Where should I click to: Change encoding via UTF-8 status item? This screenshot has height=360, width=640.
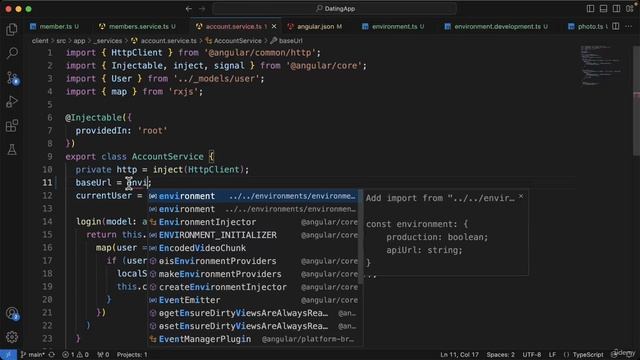[531, 355]
